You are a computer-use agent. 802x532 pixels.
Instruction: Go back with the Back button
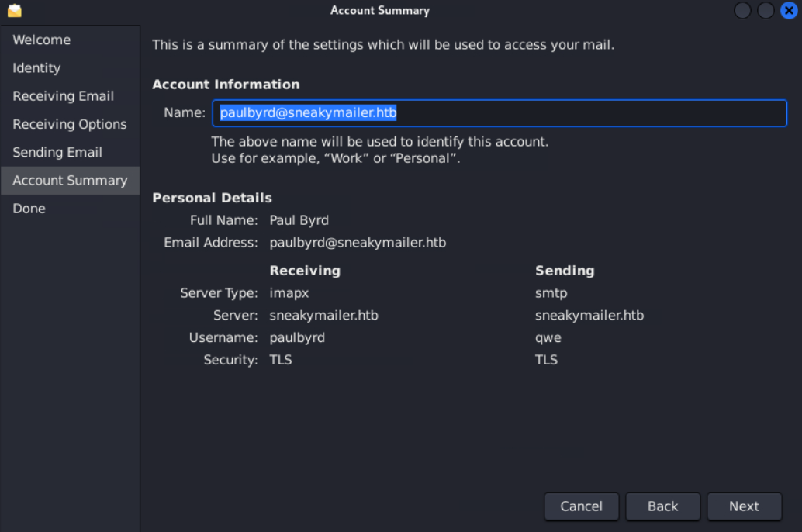click(x=663, y=506)
